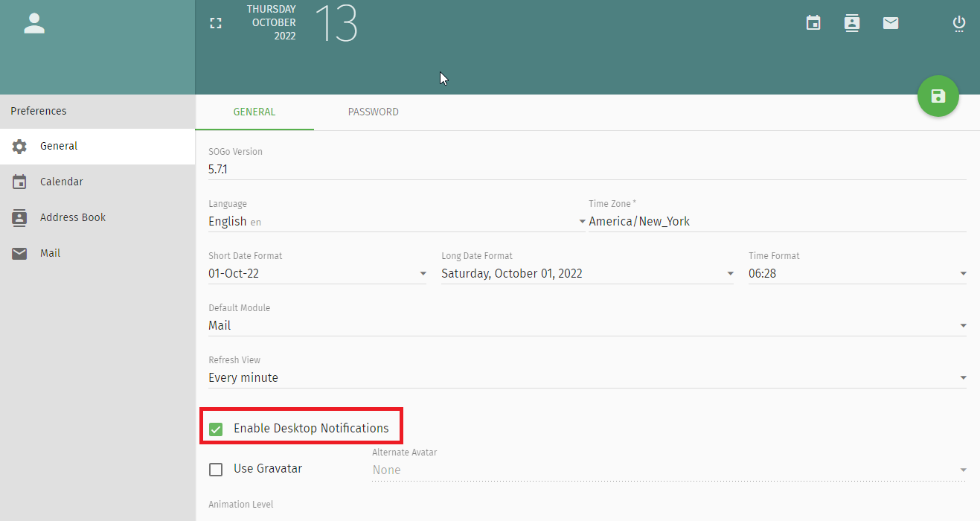This screenshot has height=521, width=980.
Task: Select the GENERAL tab
Action: pos(254,112)
